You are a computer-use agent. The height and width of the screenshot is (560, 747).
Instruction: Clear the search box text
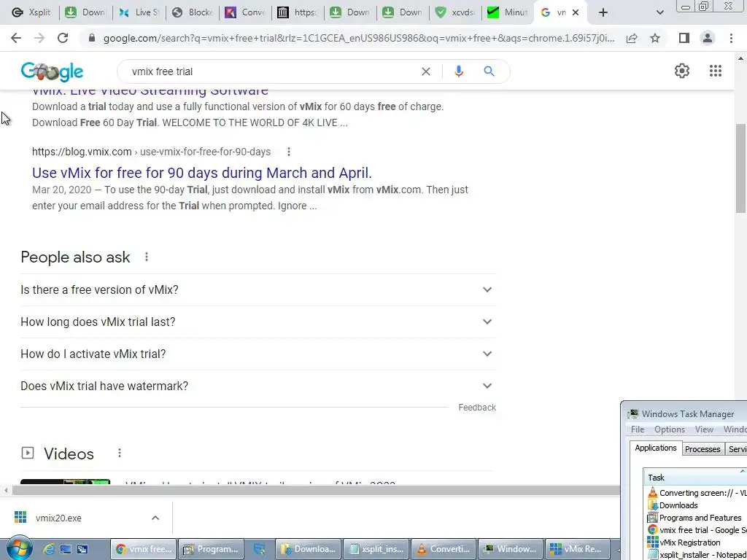coord(426,71)
